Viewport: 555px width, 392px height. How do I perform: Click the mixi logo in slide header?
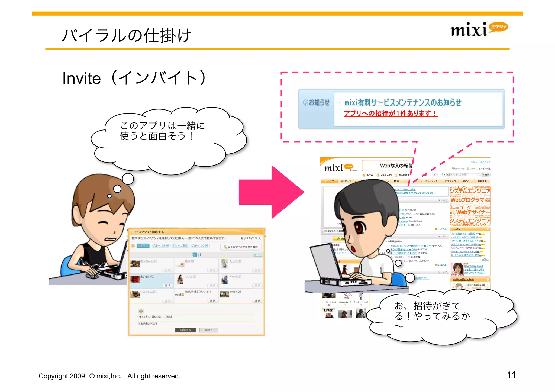click(479, 29)
